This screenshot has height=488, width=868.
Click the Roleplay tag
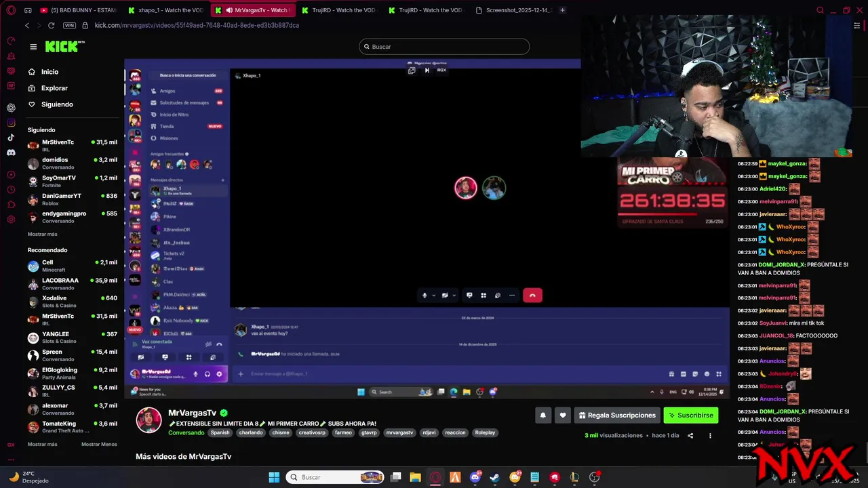click(x=485, y=432)
